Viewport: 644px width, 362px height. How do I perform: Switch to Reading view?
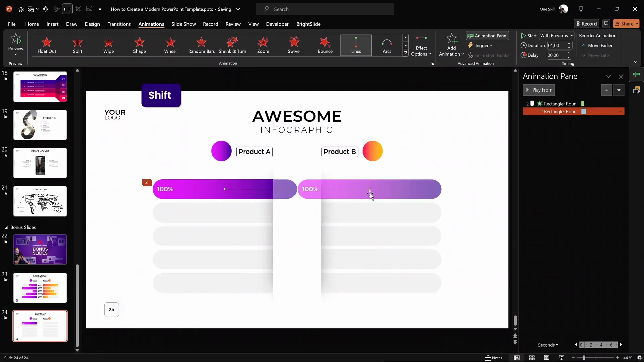click(x=546, y=358)
